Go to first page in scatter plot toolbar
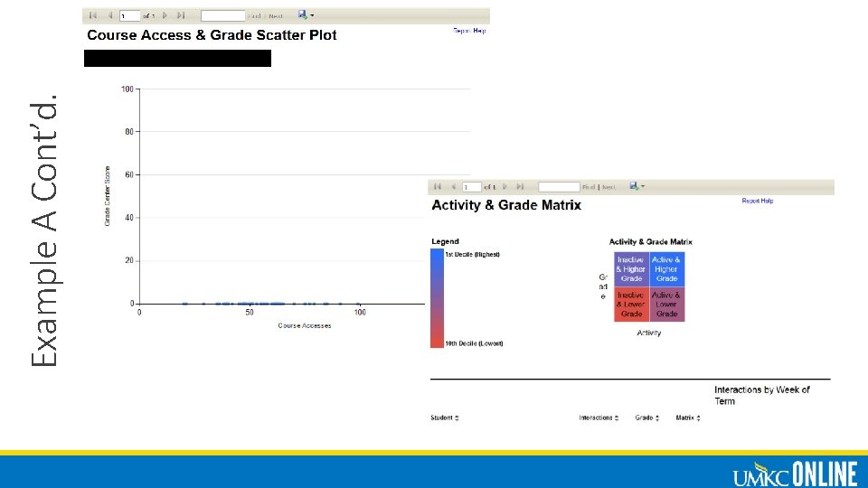868x488 pixels. (93, 15)
